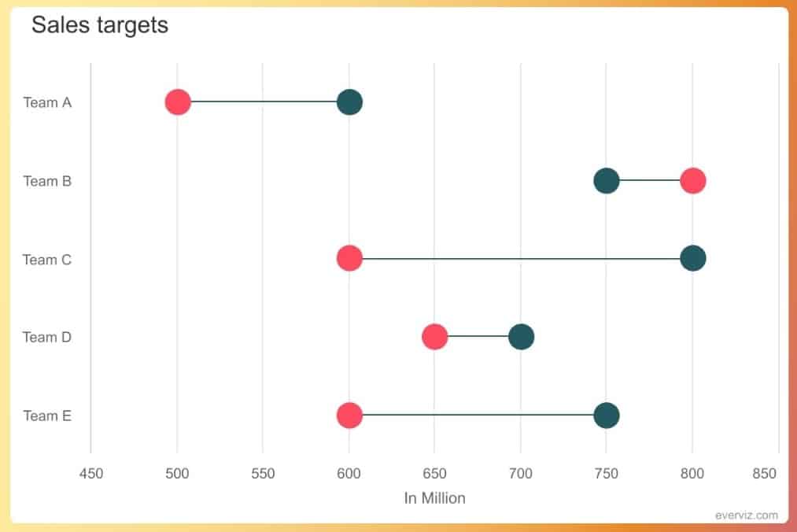Click the "Team E" axis label

pos(47,416)
